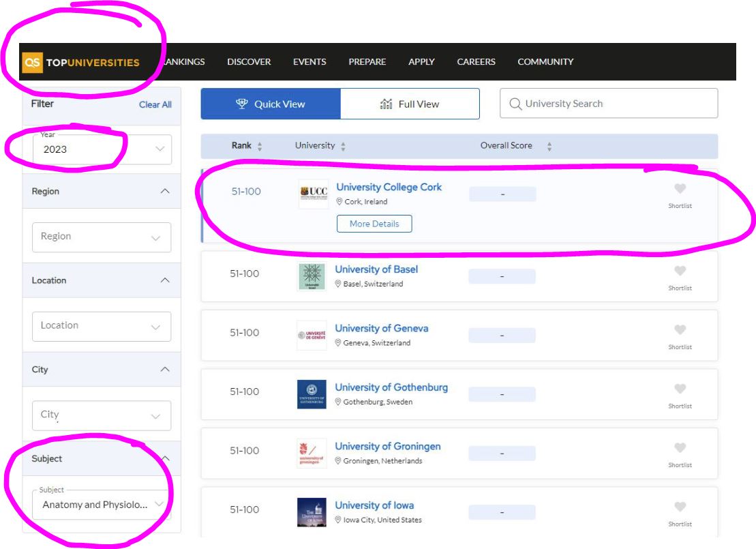Click Clear All filters link
This screenshot has height=549, width=756.
(155, 104)
